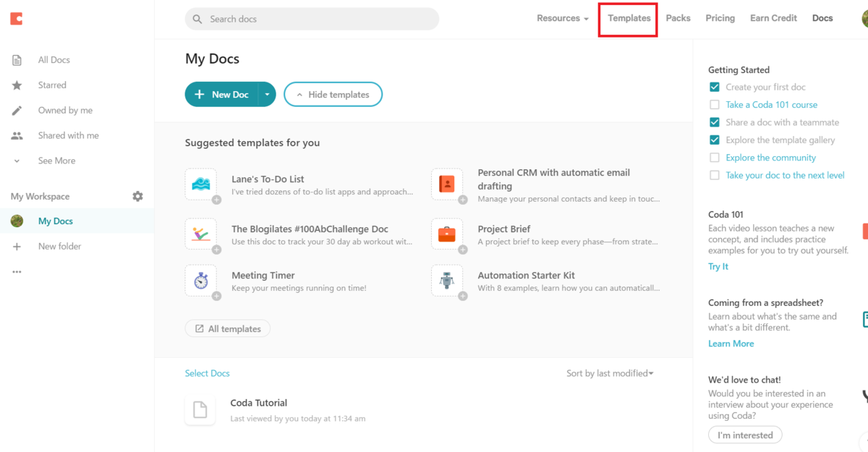Expand See More in sidebar

click(x=56, y=161)
